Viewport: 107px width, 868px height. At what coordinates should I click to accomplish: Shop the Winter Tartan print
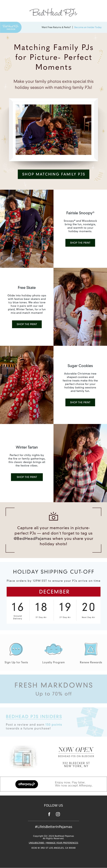[27, 477]
